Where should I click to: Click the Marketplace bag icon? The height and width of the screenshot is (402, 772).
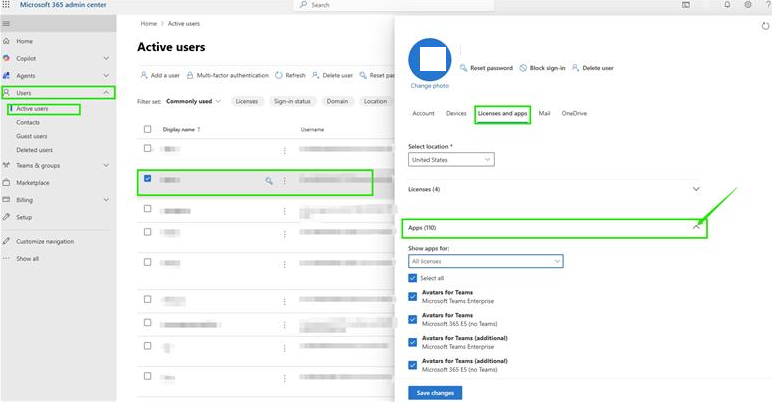pyautogui.click(x=6, y=182)
